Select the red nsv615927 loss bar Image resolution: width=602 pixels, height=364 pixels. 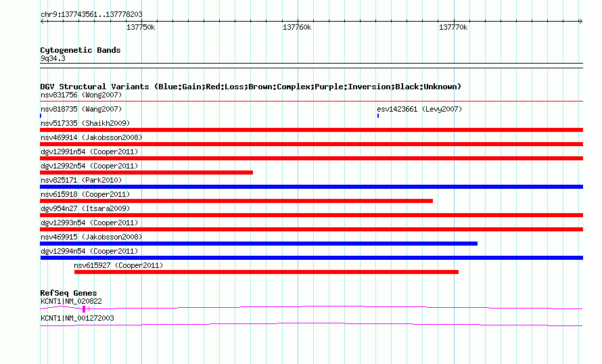tap(267, 272)
